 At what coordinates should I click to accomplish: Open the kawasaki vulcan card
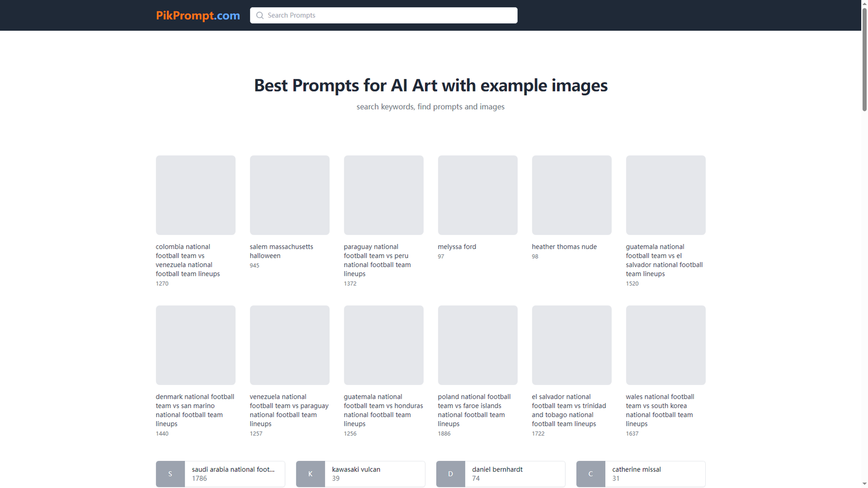pyautogui.click(x=360, y=474)
